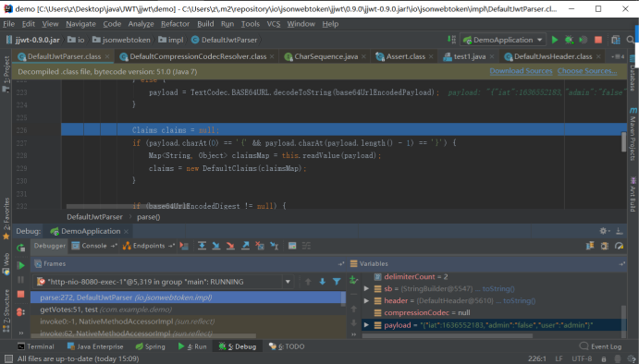The width and height of the screenshot is (639, 364).
Task: Switch to the test1.java tab
Action: point(470,56)
